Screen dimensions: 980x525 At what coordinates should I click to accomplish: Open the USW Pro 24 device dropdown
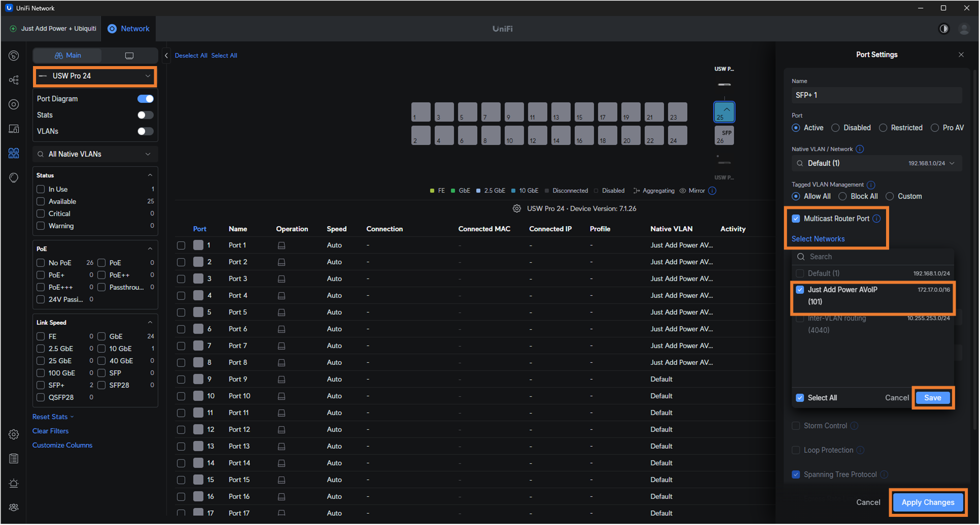click(x=95, y=76)
